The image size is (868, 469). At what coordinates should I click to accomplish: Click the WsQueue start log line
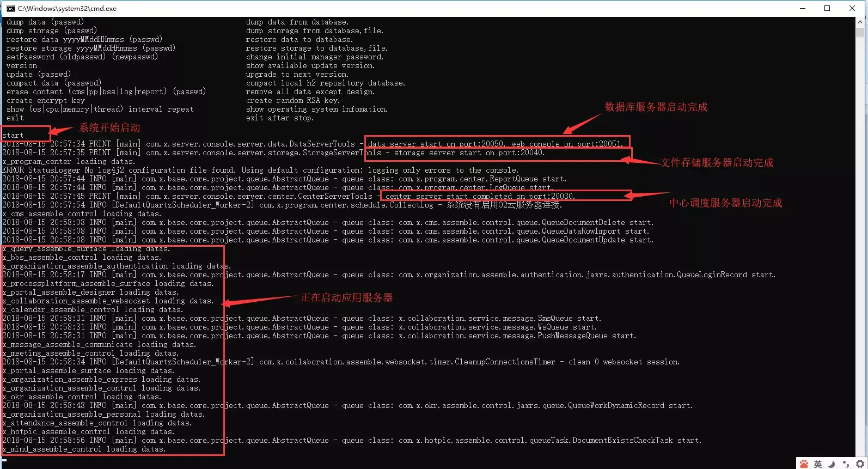coord(299,327)
